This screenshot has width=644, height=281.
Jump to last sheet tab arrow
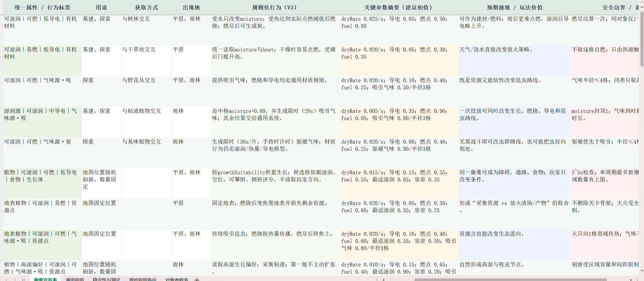pos(23,279)
